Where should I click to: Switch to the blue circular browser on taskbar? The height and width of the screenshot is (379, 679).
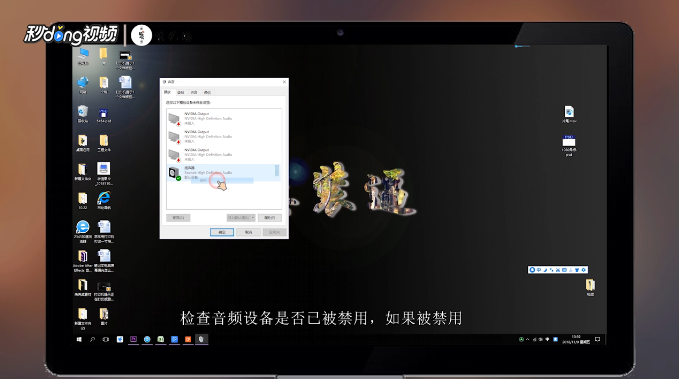point(147,340)
